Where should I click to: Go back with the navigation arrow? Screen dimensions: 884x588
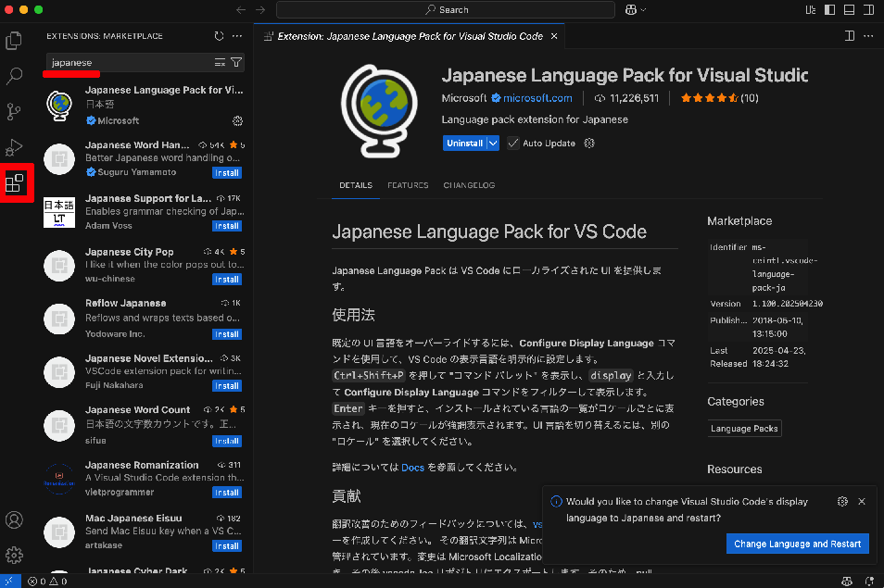241,9
